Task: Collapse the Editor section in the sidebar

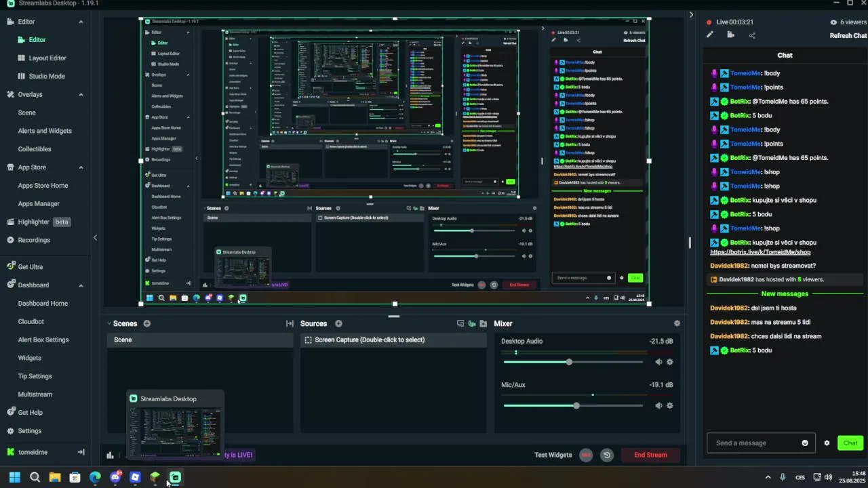Action: (x=81, y=22)
